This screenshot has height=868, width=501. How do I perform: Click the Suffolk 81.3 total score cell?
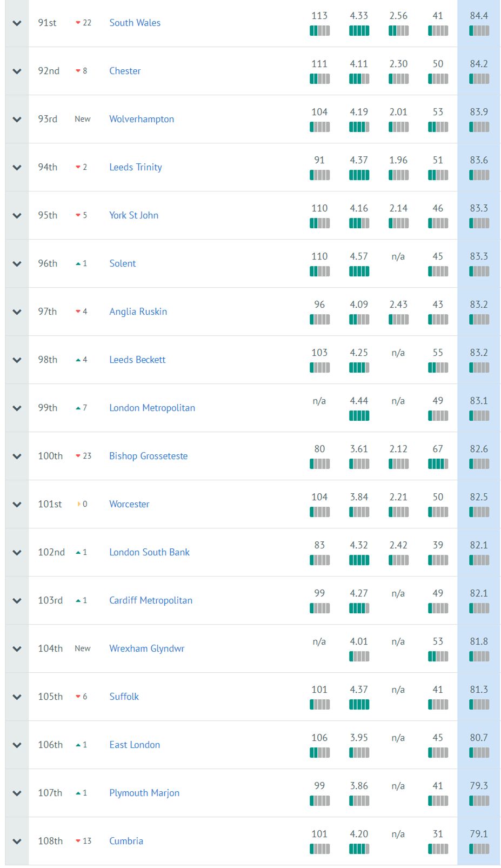[x=478, y=697]
